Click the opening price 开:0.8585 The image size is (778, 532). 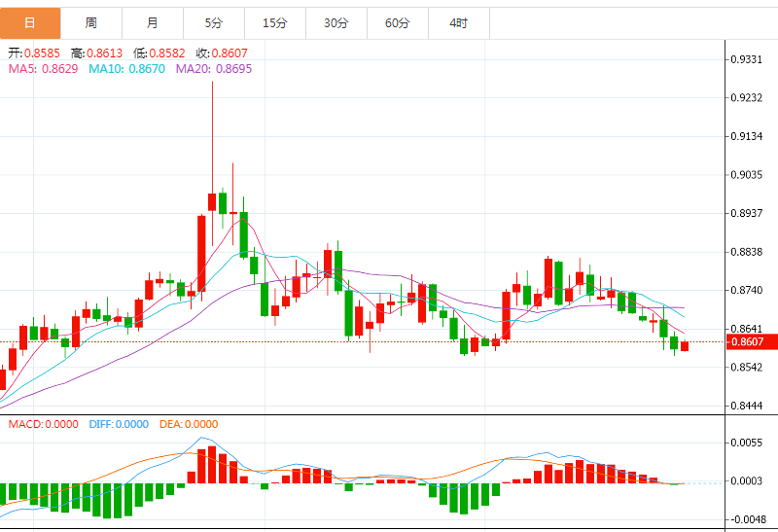(x=34, y=53)
